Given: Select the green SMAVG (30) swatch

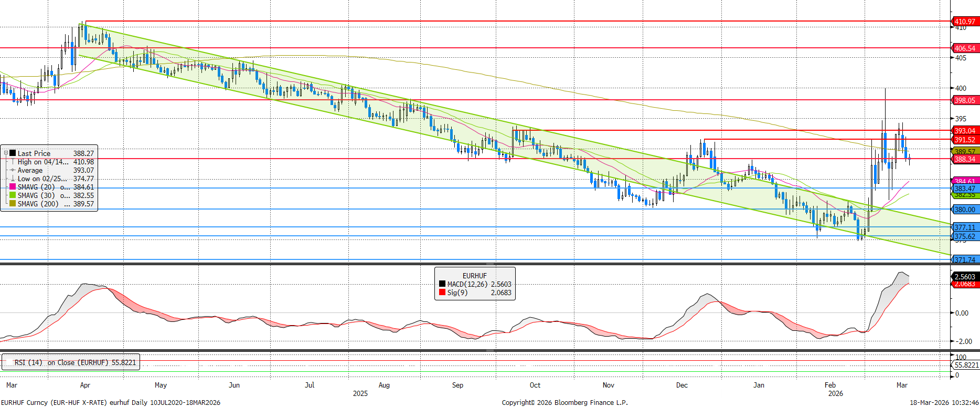Looking at the screenshot, I should (13, 195).
